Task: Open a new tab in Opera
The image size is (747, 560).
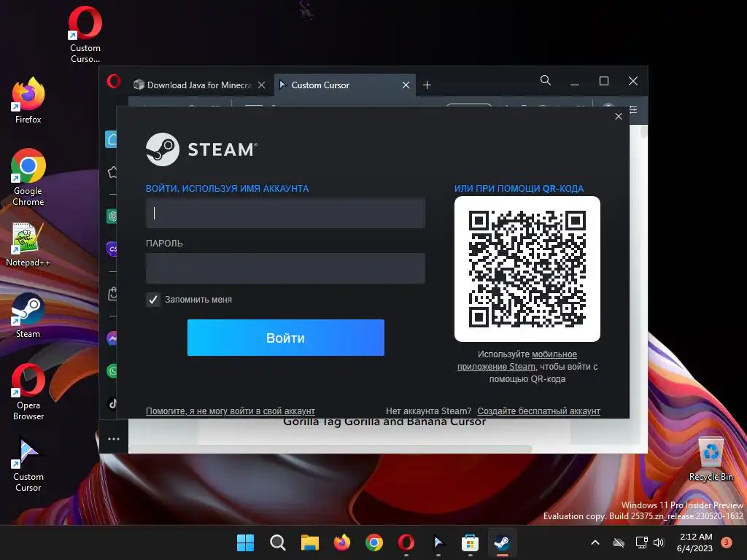Action: pyautogui.click(x=427, y=85)
